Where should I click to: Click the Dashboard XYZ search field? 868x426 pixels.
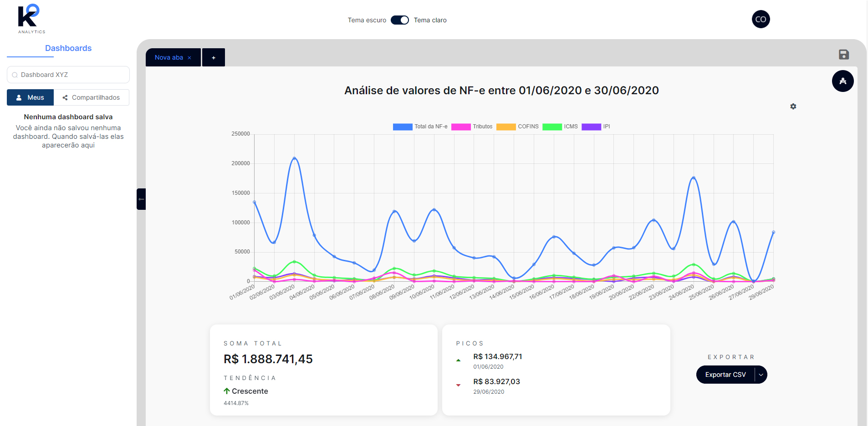pyautogui.click(x=68, y=75)
